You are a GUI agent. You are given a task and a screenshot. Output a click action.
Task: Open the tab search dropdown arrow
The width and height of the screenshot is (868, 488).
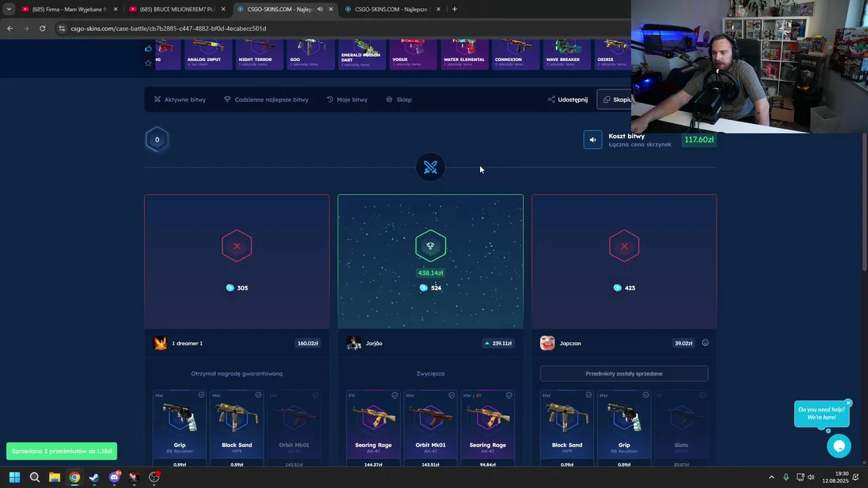point(9,9)
